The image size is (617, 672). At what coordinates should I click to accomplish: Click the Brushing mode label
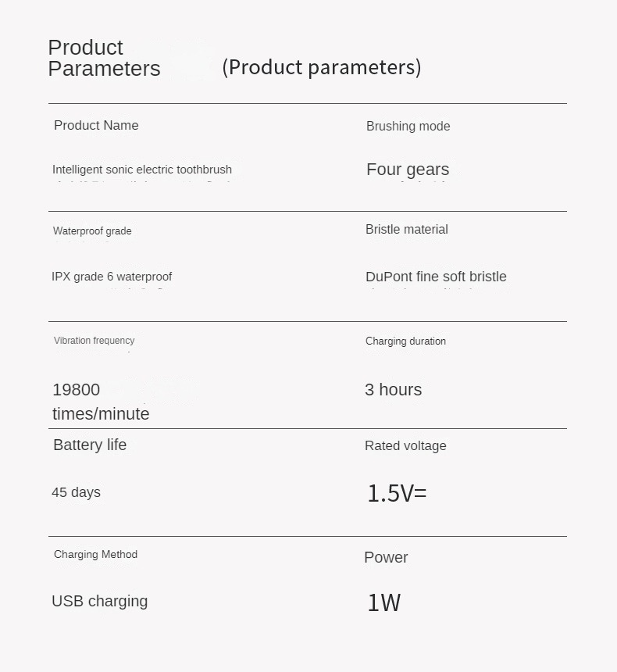click(x=408, y=126)
